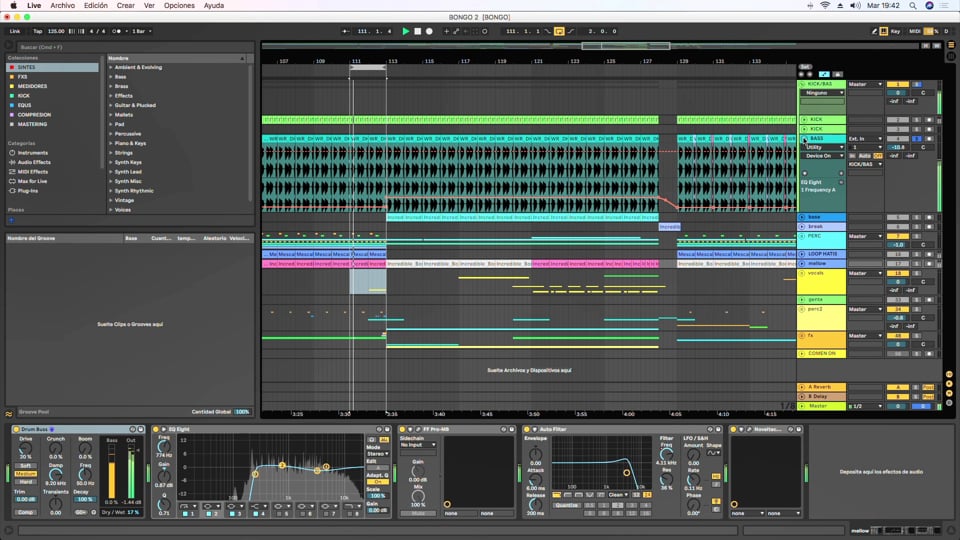Viewport: 960px width, 540px height.
Task: Open the Ext. In input dropdown on BASS track
Action: point(865,139)
